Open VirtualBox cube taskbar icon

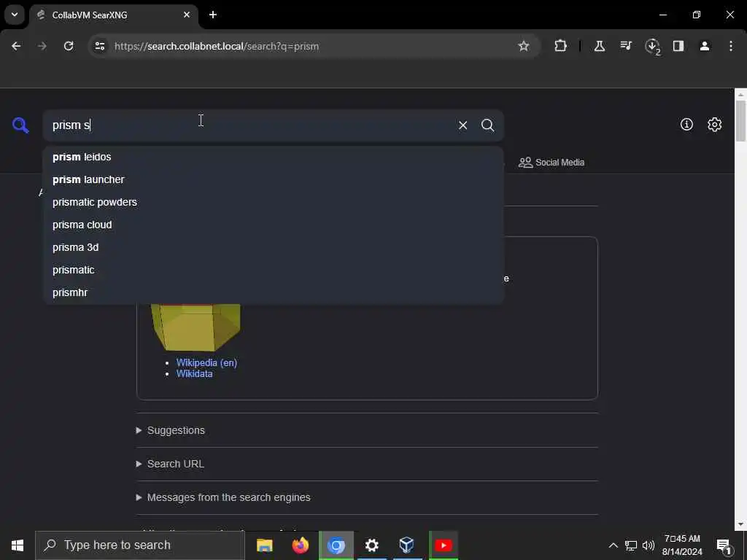(x=407, y=545)
